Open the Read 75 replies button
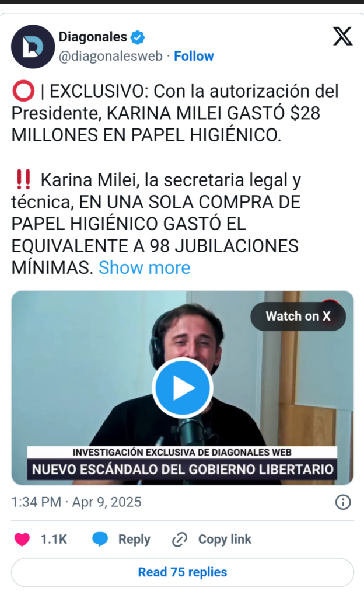The image size is (364, 598). 183,572
